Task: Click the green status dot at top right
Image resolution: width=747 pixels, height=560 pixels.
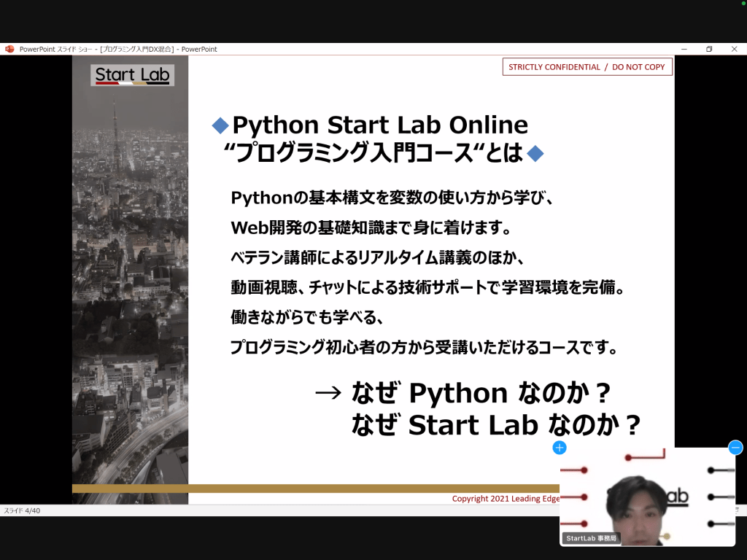Action: click(x=743, y=4)
